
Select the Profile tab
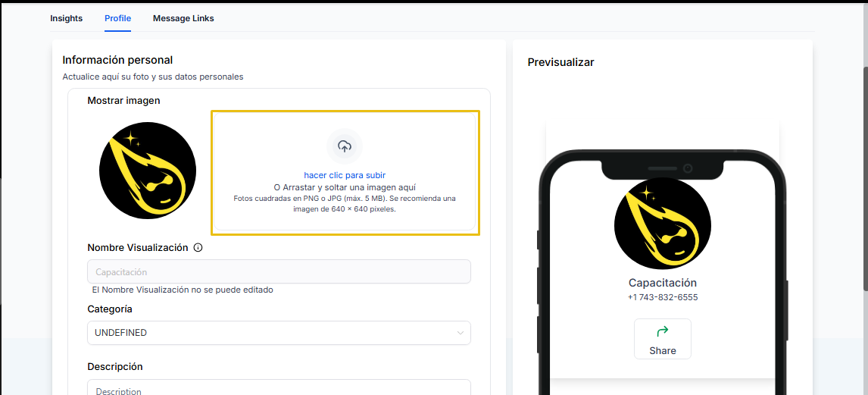coord(118,18)
